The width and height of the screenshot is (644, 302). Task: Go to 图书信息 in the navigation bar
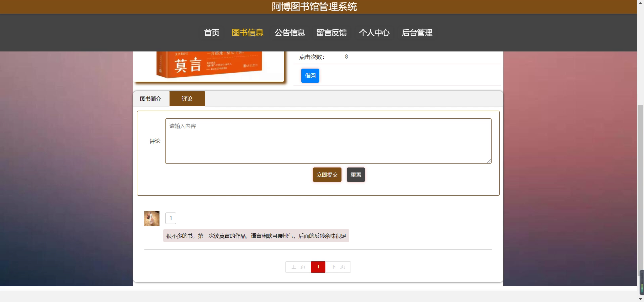click(247, 33)
